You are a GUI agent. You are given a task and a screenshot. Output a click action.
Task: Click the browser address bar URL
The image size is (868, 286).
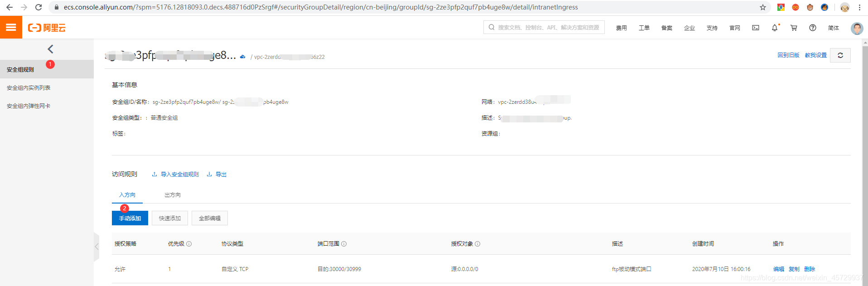click(321, 7)
